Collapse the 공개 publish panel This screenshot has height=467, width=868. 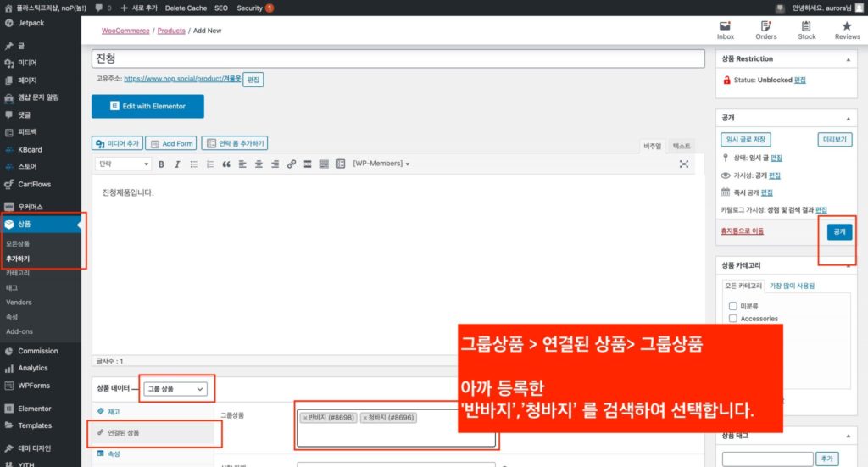click(846, 119)
